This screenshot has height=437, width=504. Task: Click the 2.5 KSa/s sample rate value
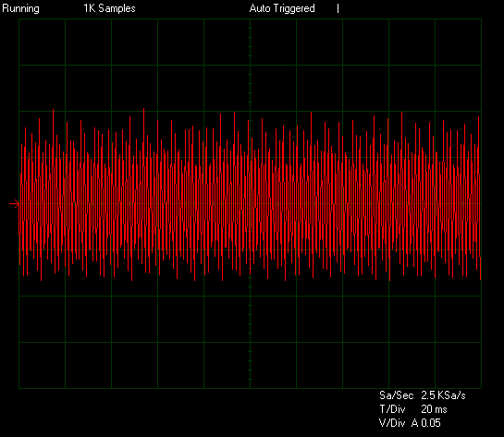[443, 395]
